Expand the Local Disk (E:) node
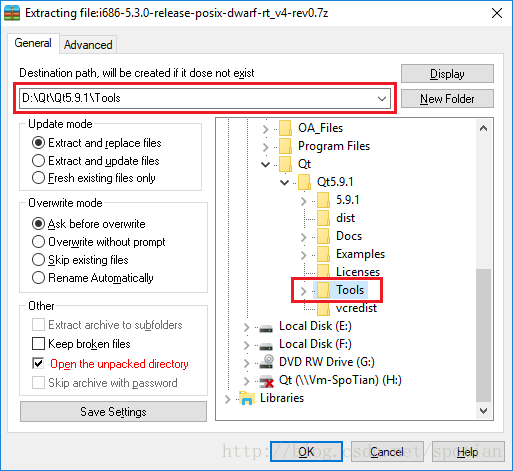 (x=247, y=328)
